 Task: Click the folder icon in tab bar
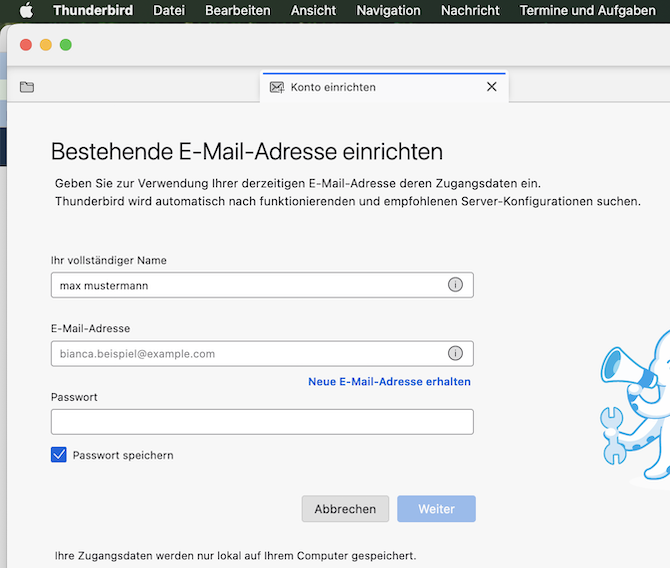[27, 87]
